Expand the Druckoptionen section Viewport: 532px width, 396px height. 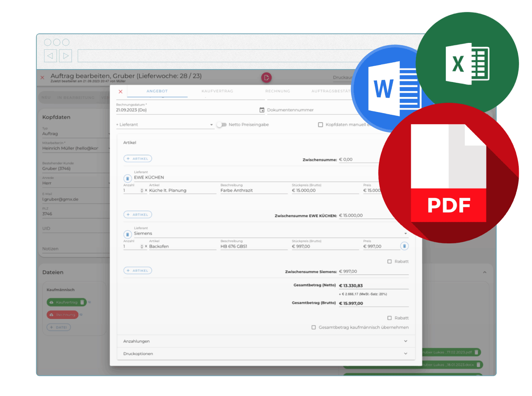click(x=266, y=353)
